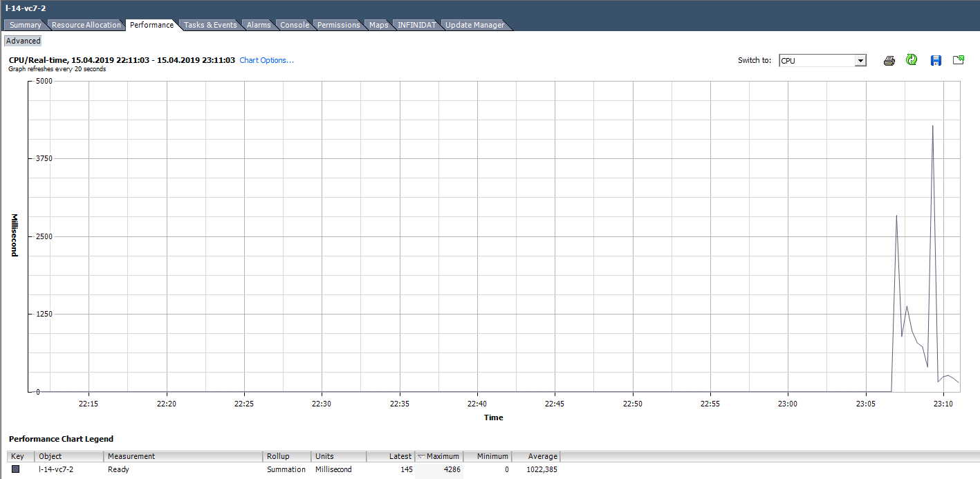The image size is (980, 479).
Task: Open the Resource Allocation tab
Action: point(86,24)
